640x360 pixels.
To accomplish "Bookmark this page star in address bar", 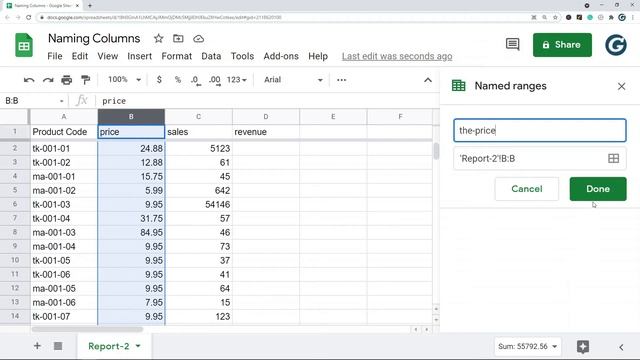I will (x=555, y=17).
